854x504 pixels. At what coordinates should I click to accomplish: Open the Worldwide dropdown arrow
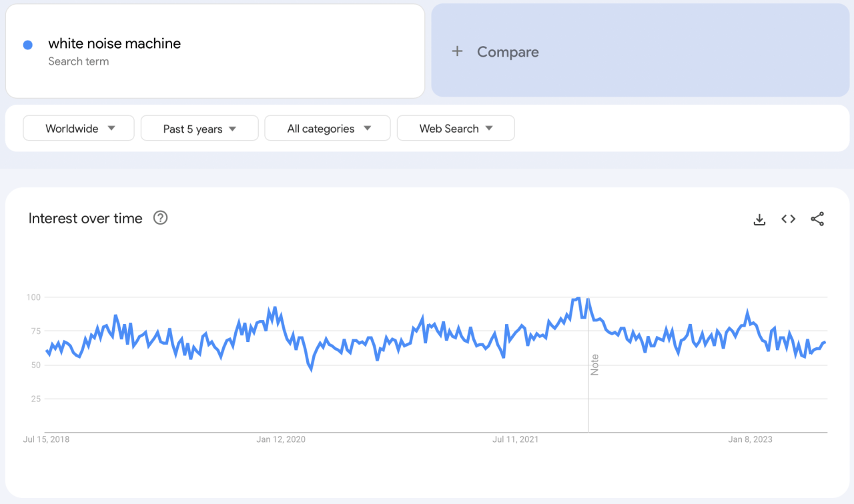coord(111,128)
